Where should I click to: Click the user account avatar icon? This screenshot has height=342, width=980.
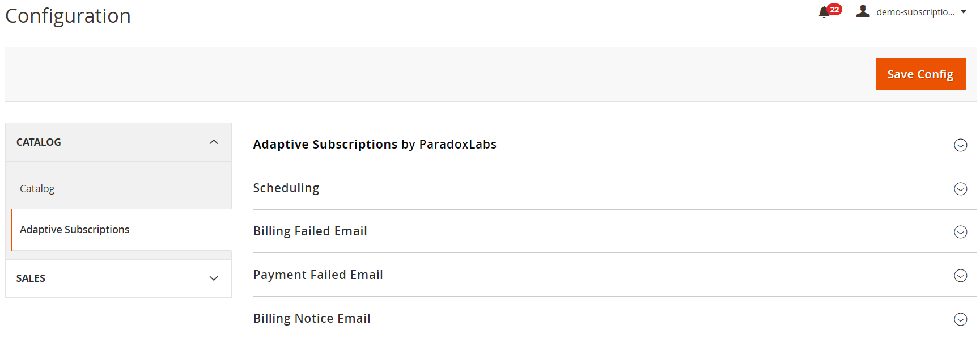(863, 11)
